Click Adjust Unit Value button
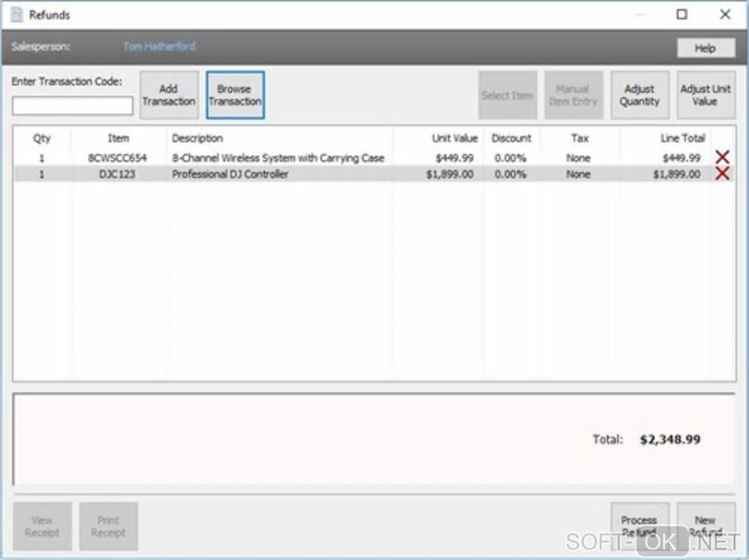Screen dimensions: 749x560 point(706,95)
